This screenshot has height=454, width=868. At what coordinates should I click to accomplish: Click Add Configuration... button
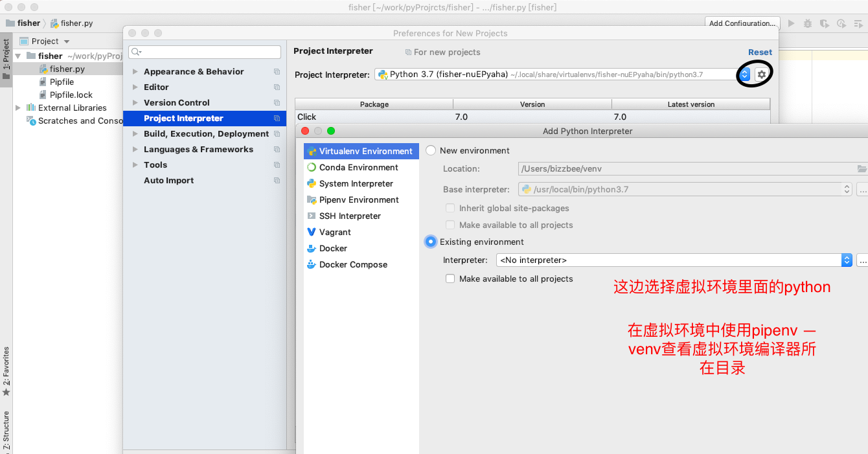point(742,23)
